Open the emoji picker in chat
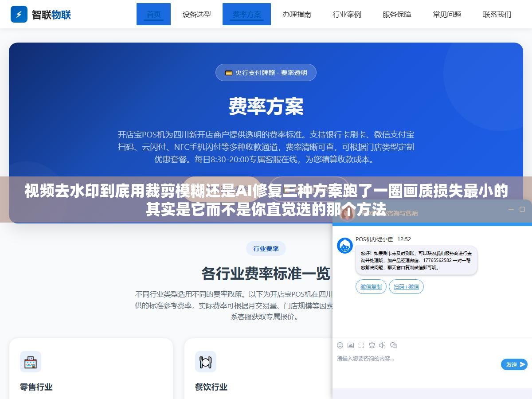Image resolution: width=532 pixels, height=399 pixels. pyautogui.click(x=340, y=345)
